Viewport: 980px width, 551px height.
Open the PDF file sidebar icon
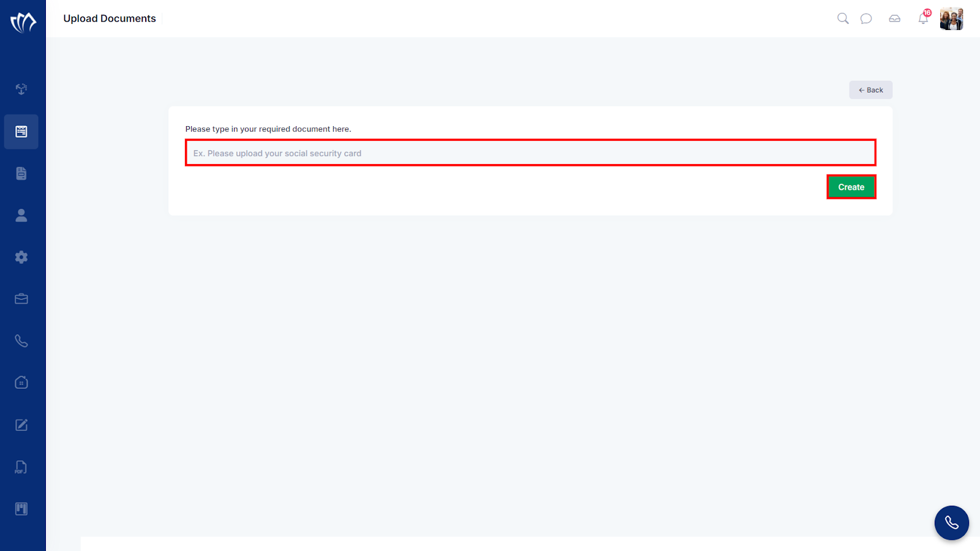pyautogui.click(x=21, y=467)
